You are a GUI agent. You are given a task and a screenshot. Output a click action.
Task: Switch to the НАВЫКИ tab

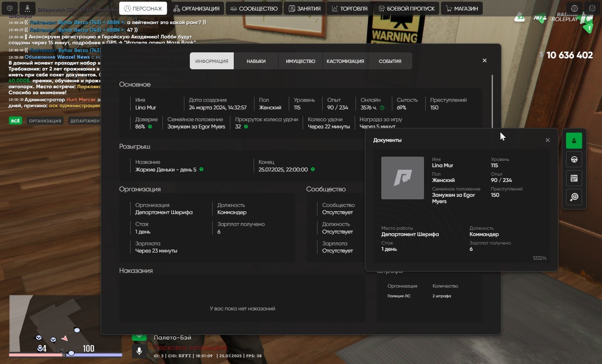click(x=256, y=61)
